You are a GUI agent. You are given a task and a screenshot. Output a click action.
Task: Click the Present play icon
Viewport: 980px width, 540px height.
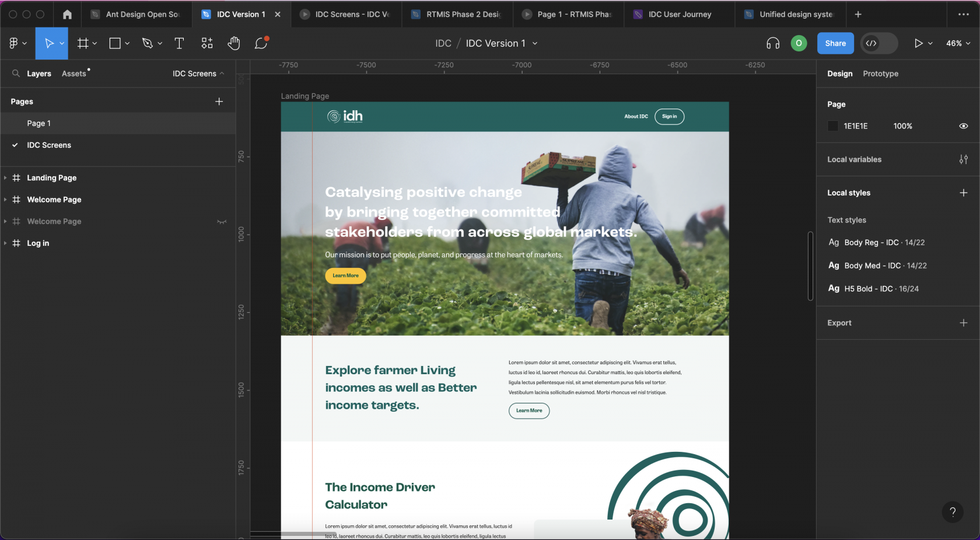[x=918, y=43]
